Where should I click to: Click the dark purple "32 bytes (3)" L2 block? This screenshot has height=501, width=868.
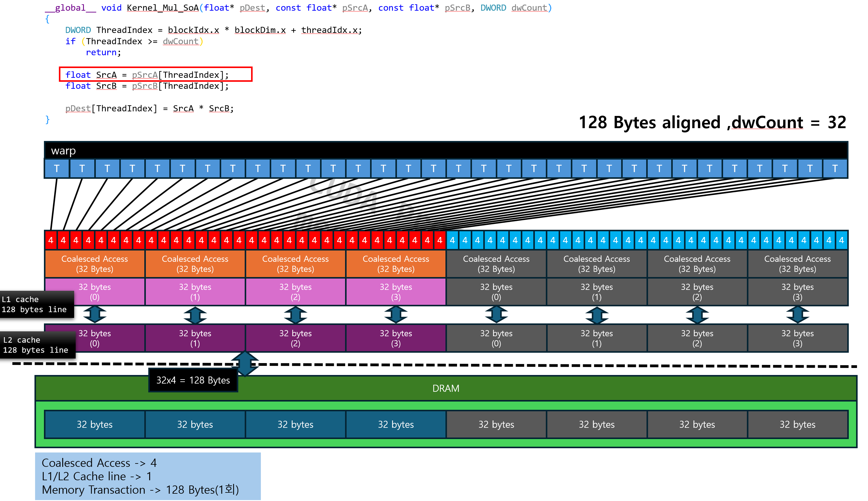pyautogui.click(x=396, y=338)
